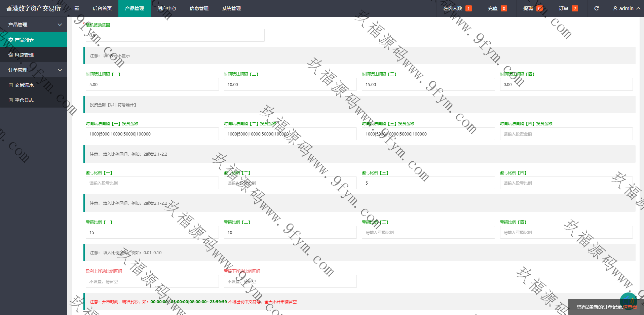Open the 系统管理 top menu
This screenshot has height=315, width=644.
tap(231, 8)
